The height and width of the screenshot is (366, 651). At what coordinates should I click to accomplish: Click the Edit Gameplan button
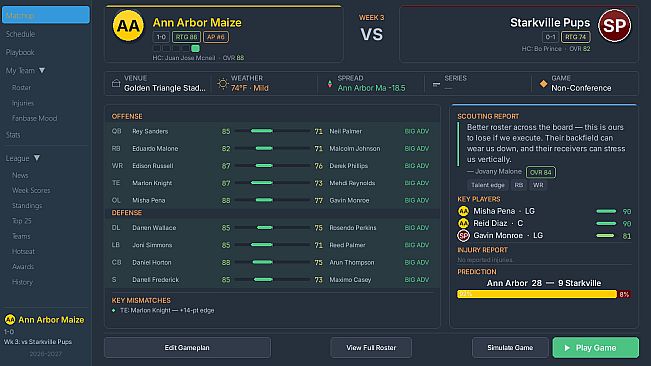pyautogui.click(x=187, y=348)
